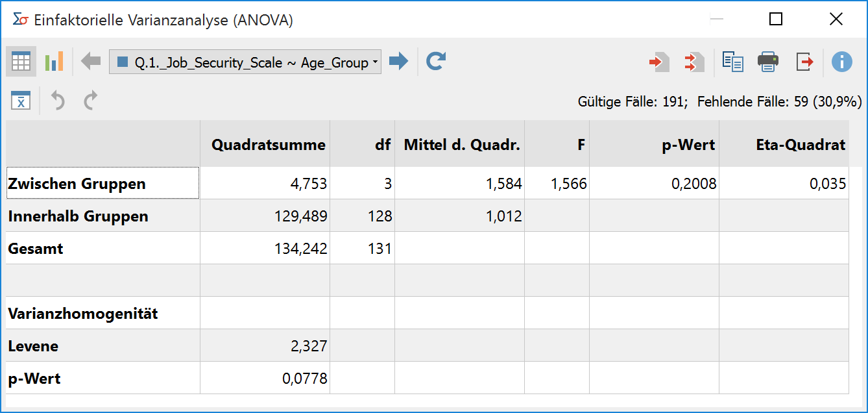Insert result into output viewer (single red arrow)
Viewport: 868px width, 413px height.
[658, 62]
